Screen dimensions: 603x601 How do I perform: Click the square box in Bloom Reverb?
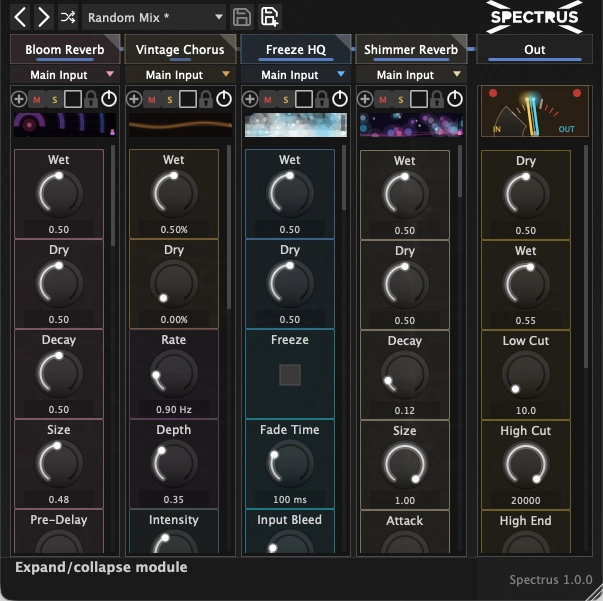(x=73, y=99)
